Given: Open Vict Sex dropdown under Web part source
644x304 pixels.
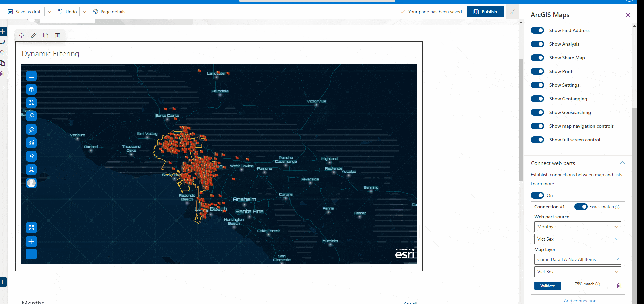Looking at the screenshot, I should coord(578,239).
